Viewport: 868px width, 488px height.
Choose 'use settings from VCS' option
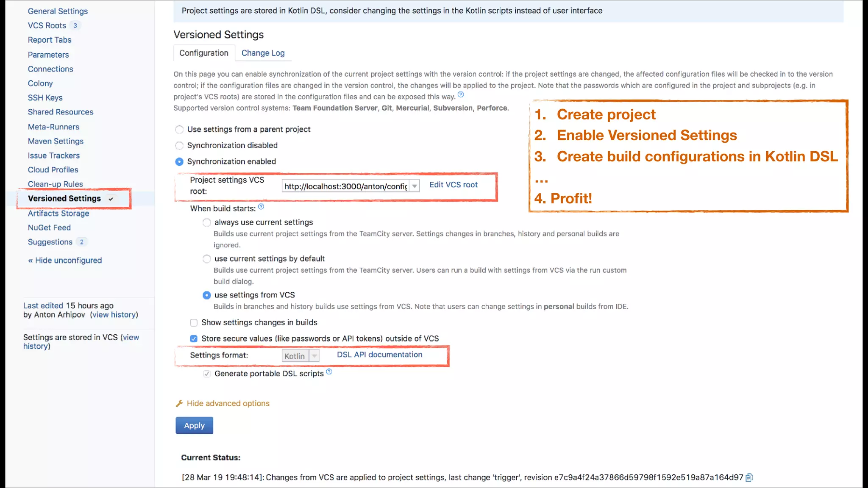206,295
